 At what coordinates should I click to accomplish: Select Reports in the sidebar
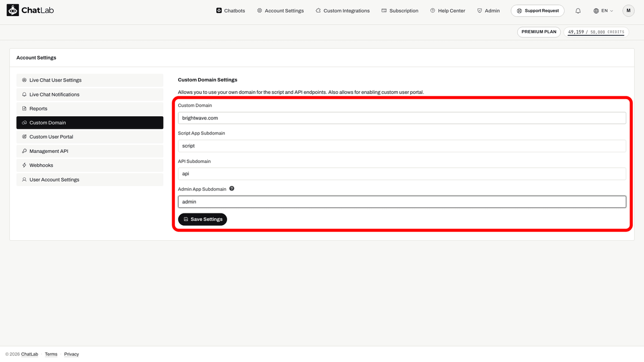(x=90, y=108)
